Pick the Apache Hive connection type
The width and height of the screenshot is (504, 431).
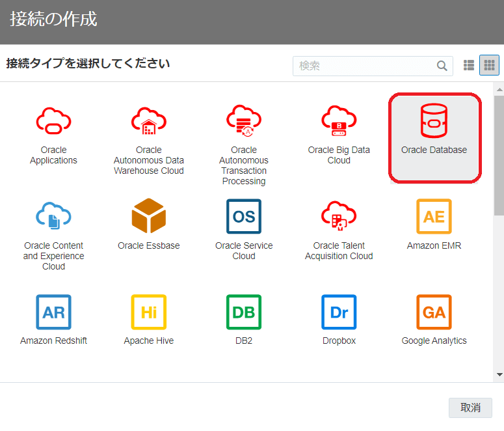(148, 312)
